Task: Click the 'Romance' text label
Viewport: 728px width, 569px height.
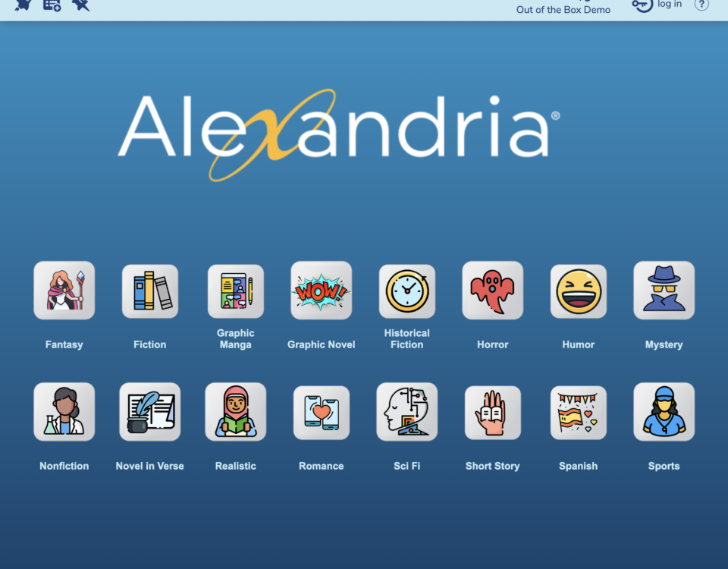Action: (x=322, y=466)
